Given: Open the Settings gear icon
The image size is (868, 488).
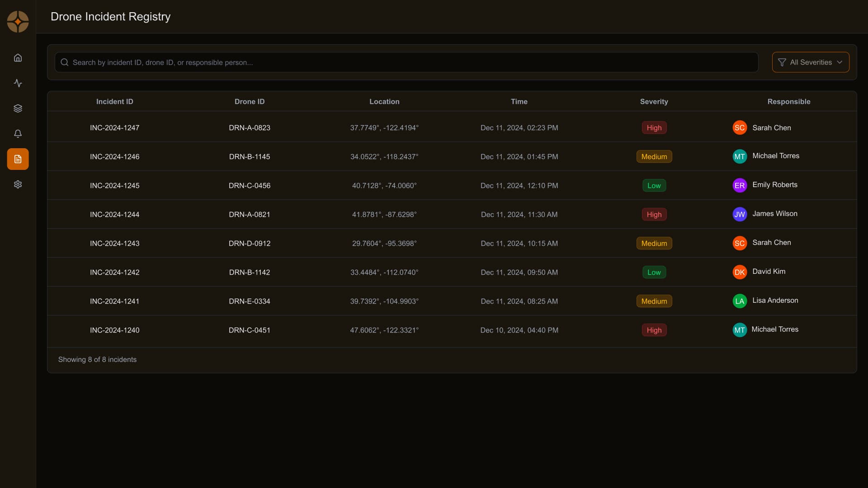Looking at the screenshot, I should [x=18, y=184].
